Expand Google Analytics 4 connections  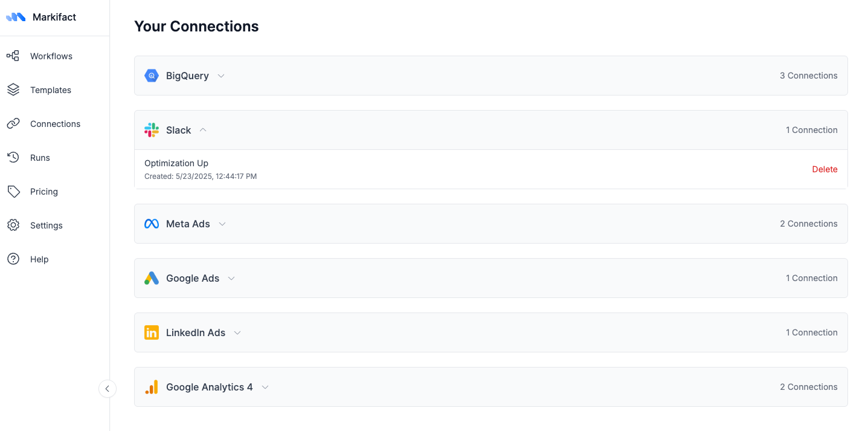click(x=265, y=387)
